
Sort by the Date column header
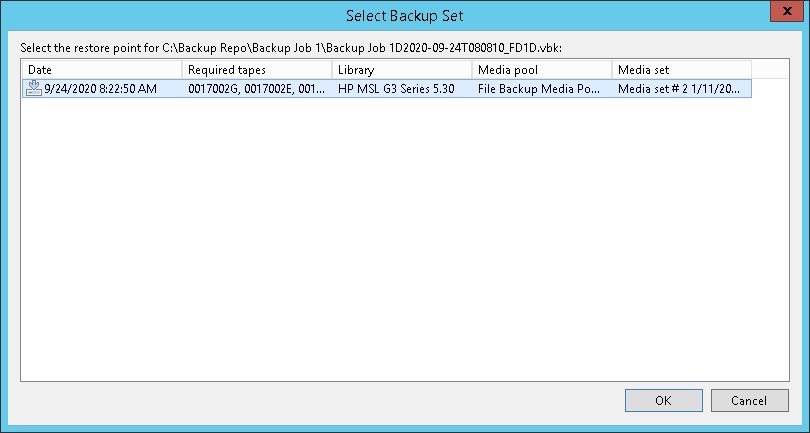click(102, 69)
